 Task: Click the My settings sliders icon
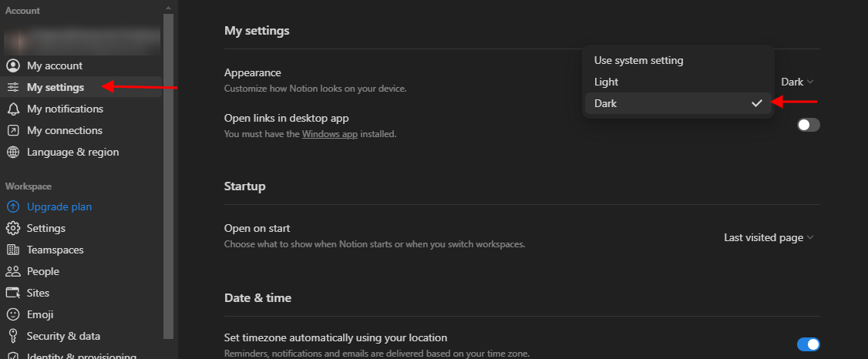point(13,87)
